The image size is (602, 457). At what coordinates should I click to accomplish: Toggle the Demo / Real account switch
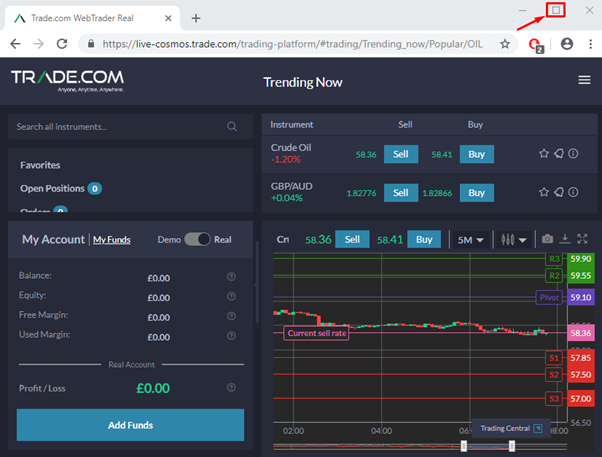[x=197, y=239]
